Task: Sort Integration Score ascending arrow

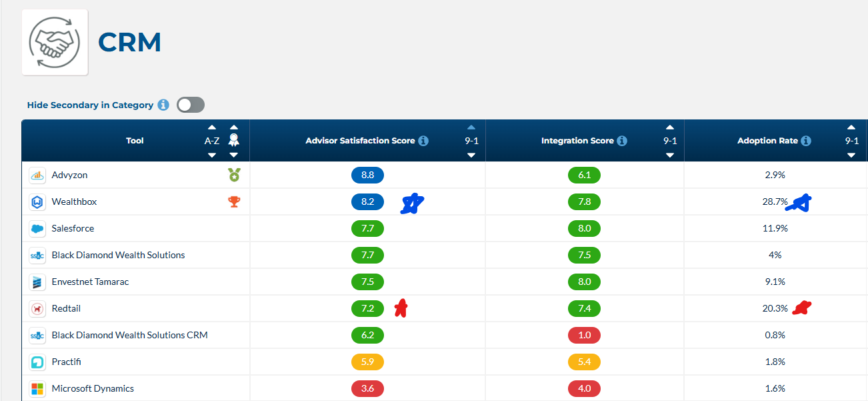Action: click(x=670, y=127)
